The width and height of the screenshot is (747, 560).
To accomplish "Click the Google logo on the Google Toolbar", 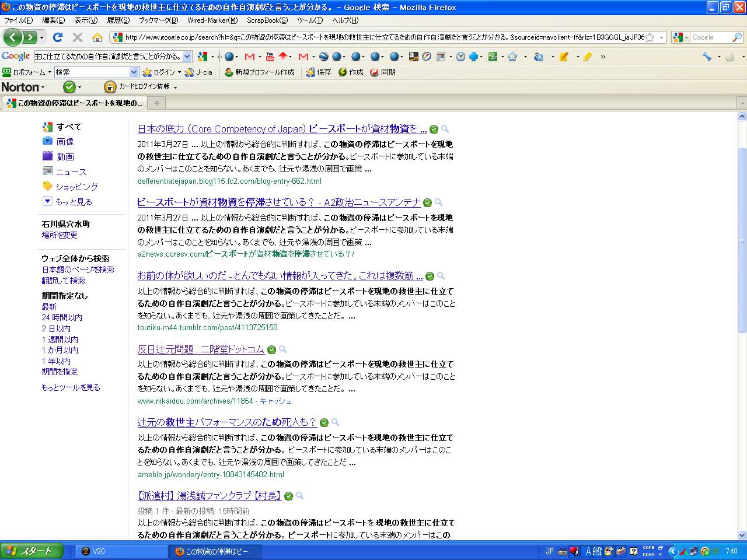I will pyautogui.click(x=16, y=57).
